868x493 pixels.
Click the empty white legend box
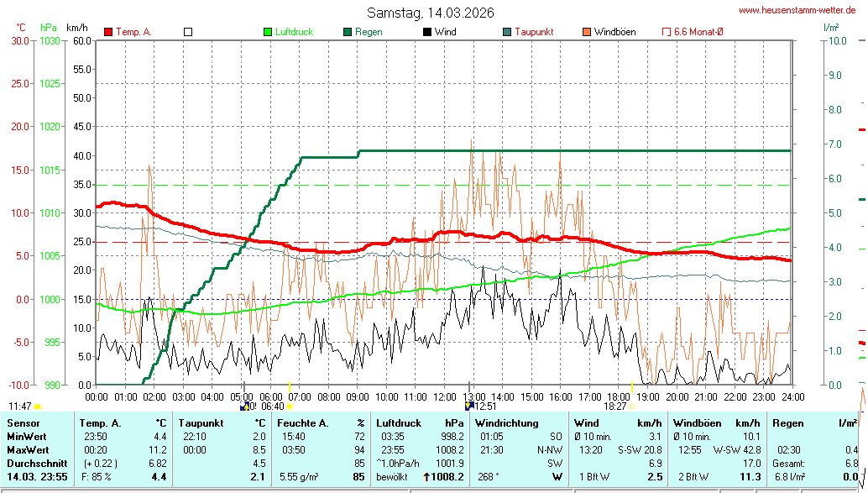(x=188, y=32)
